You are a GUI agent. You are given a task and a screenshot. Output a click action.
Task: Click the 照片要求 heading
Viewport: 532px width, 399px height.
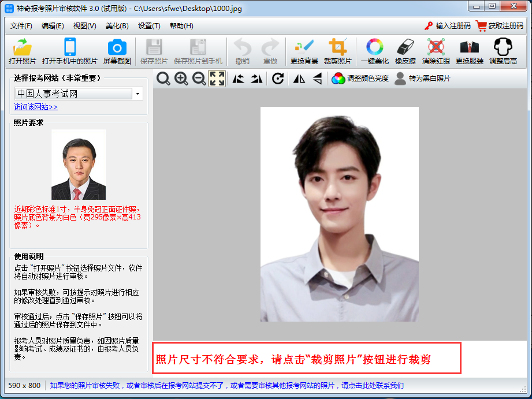[28, 123]
